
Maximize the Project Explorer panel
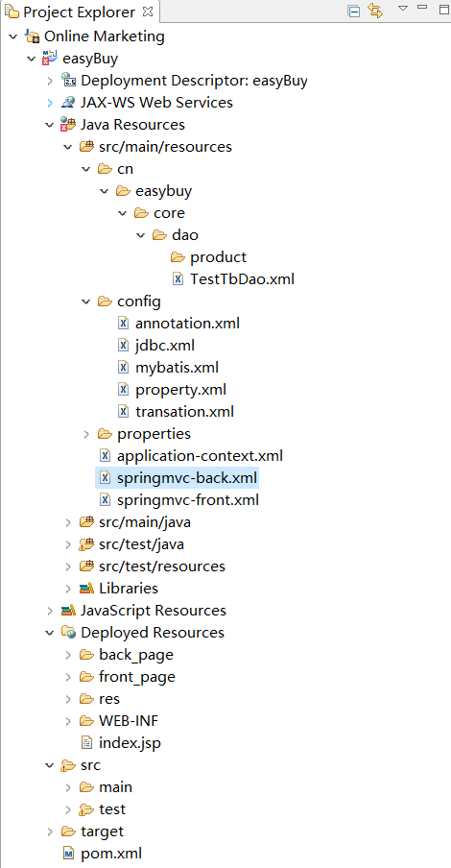click(444, 9)
